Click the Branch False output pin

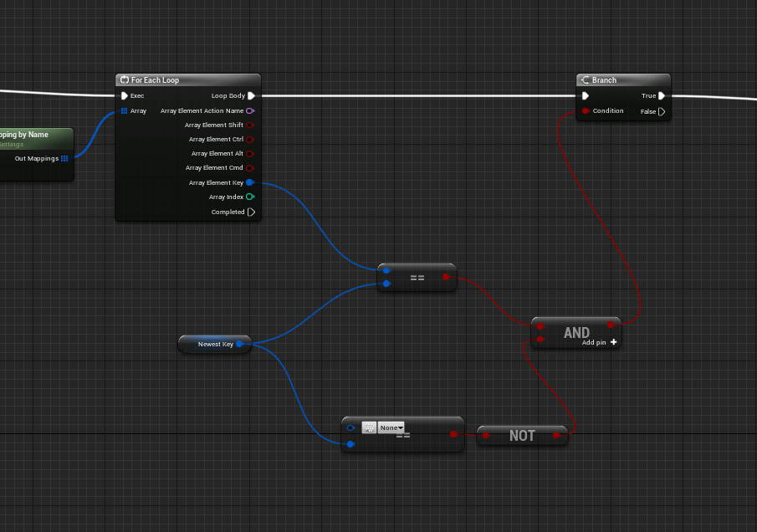click(662, 111)
